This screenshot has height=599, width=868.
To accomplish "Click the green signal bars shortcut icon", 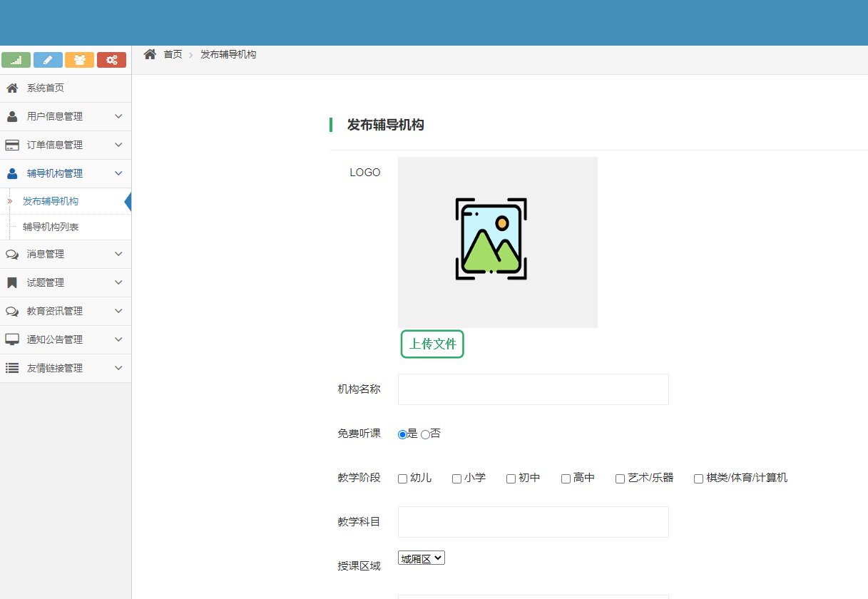I will pyautogui.click(x=16, y=60).
